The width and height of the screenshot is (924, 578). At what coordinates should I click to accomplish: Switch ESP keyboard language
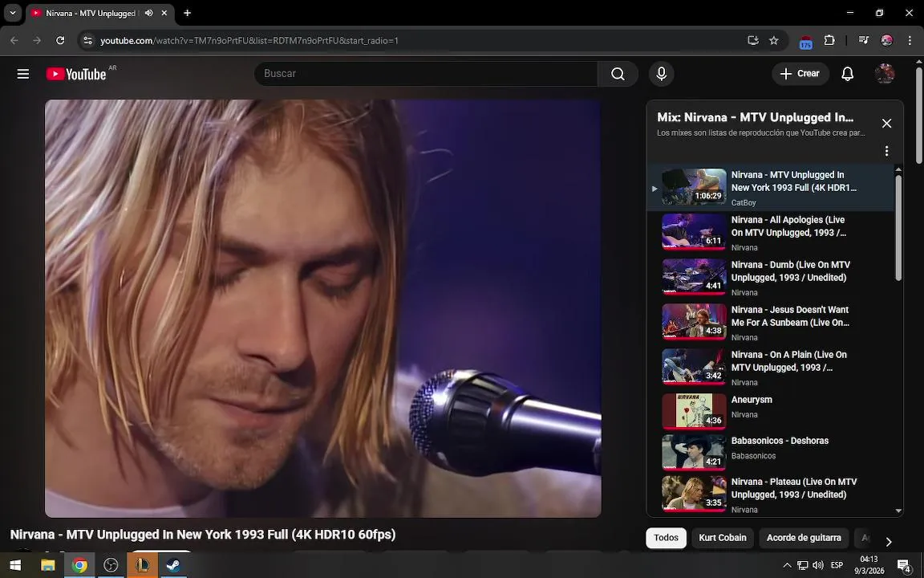[837, 565]
